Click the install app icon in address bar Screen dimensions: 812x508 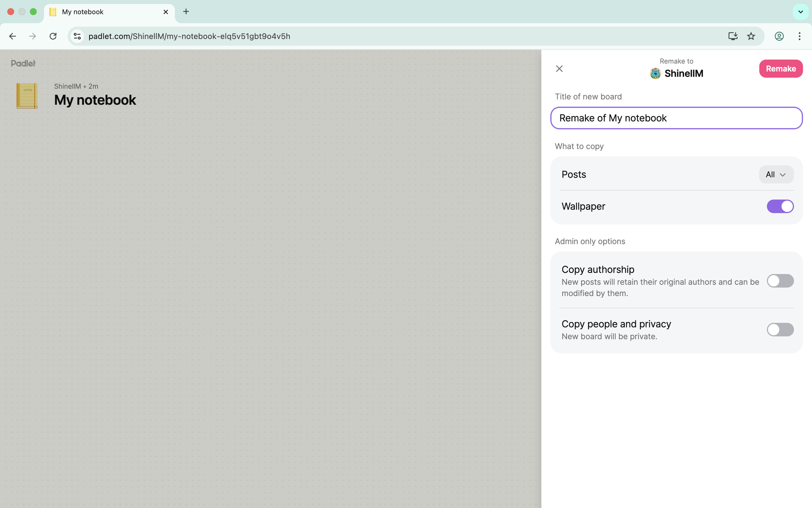[732, 36]
